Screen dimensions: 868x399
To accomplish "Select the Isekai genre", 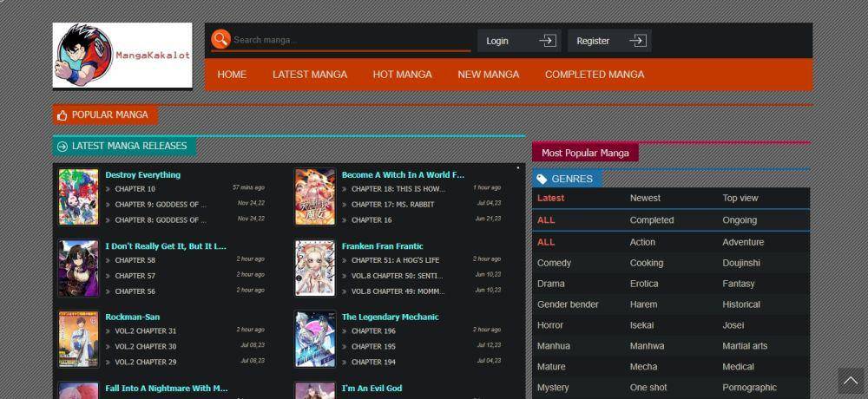I will 641,325.
